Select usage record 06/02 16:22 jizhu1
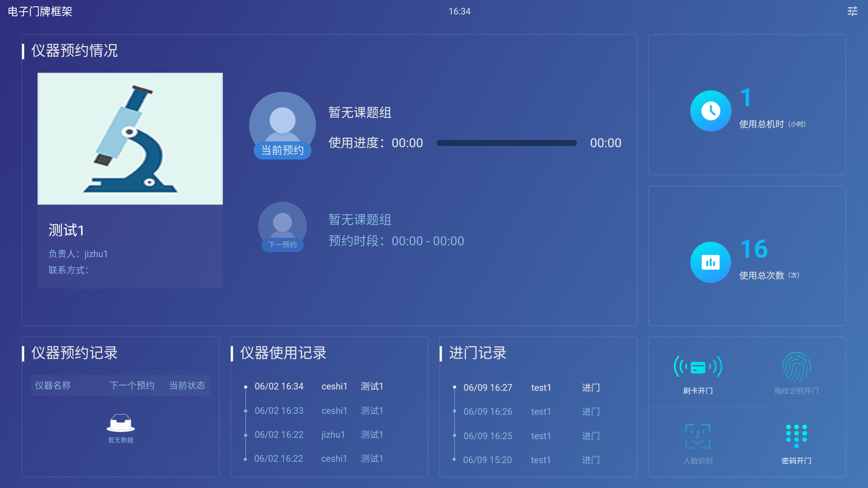868x488 pixels. 319,435
